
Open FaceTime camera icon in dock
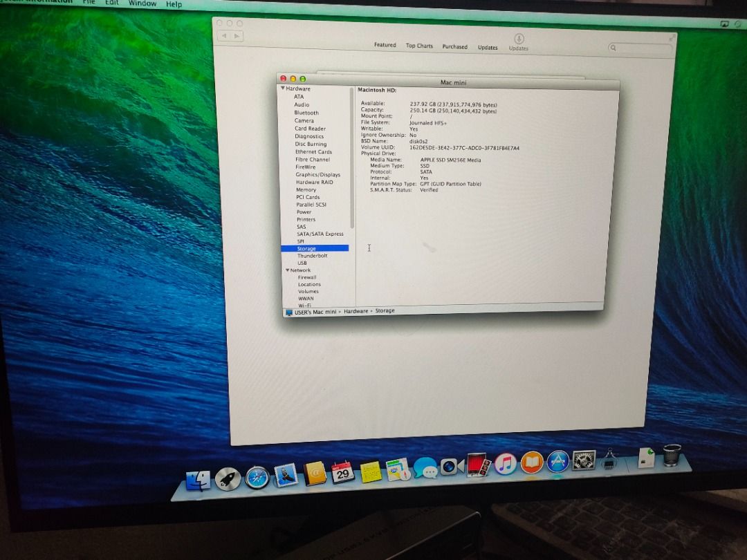pyautogui.click(x=452, y=467)
